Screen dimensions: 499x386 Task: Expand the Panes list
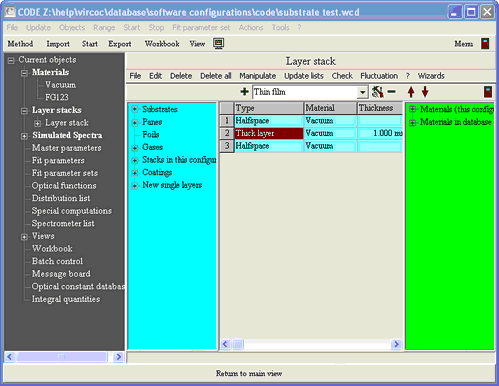click(135, 122)
